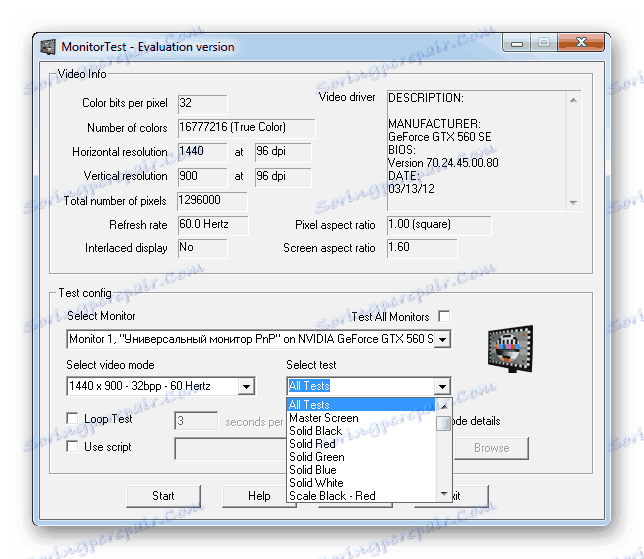Click the Browse button for script
Screen dimensions: 644x559
(491, 448)
